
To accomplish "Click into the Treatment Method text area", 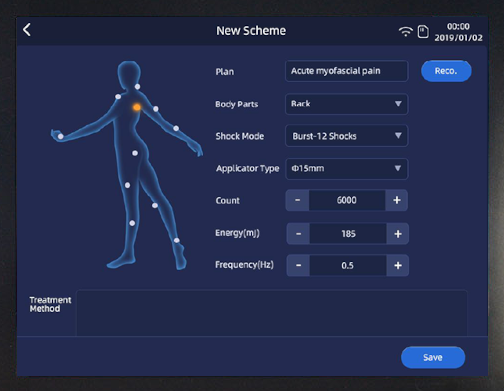I will click(272, 313).
